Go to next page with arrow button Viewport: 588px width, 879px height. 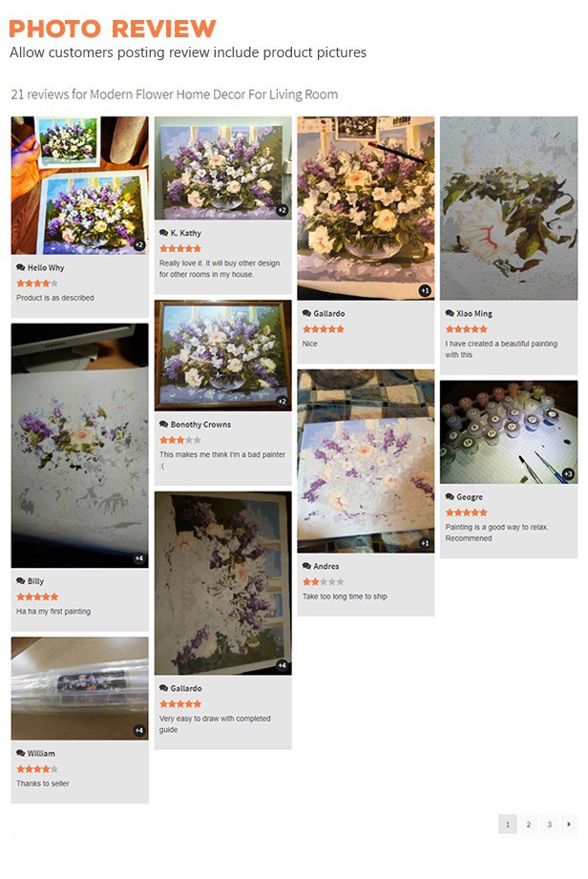tap(569, 824)
